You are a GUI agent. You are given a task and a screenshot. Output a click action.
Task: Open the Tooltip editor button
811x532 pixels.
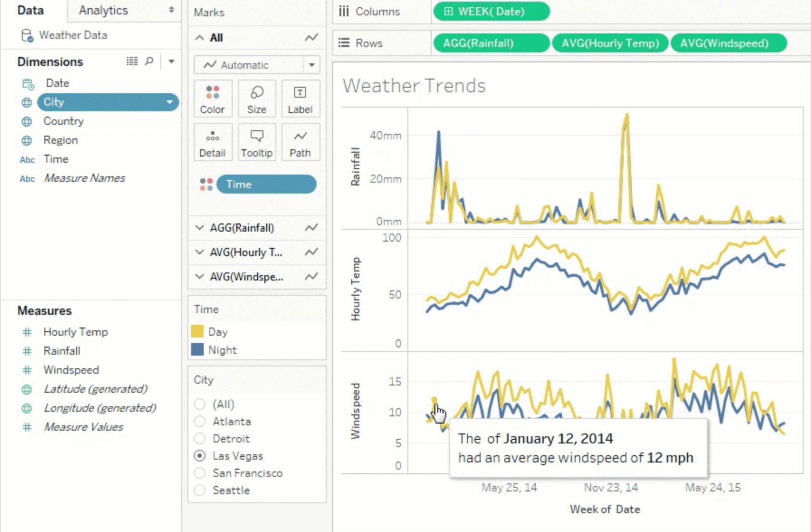(256, 142)
